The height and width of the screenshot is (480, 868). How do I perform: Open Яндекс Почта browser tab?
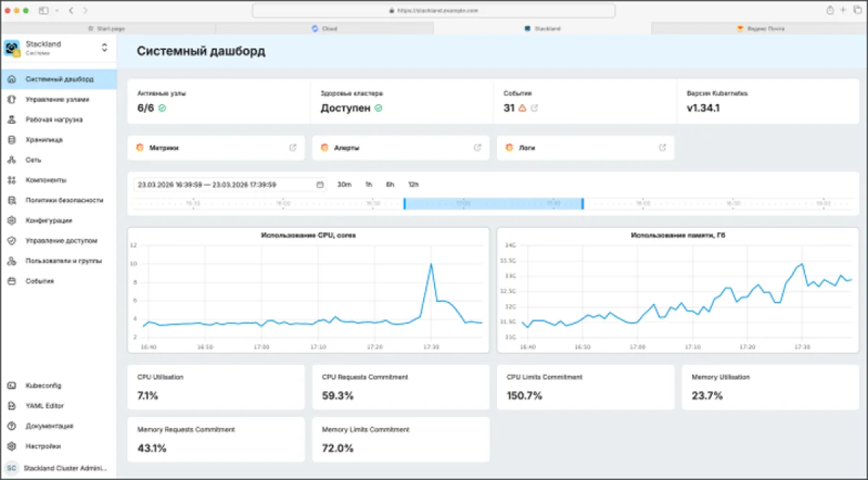[x=761, y=28]
